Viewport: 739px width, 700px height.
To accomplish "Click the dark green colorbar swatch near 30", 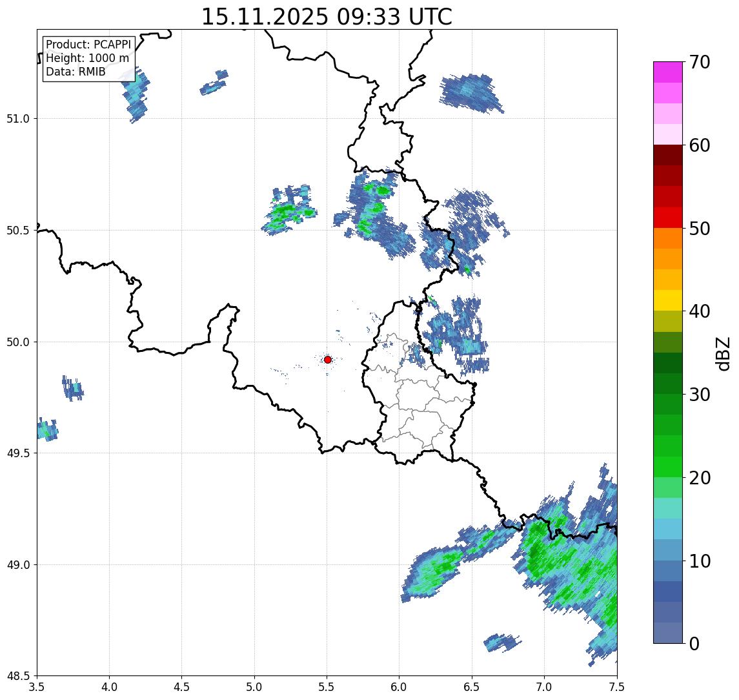I will click(668, 384).
